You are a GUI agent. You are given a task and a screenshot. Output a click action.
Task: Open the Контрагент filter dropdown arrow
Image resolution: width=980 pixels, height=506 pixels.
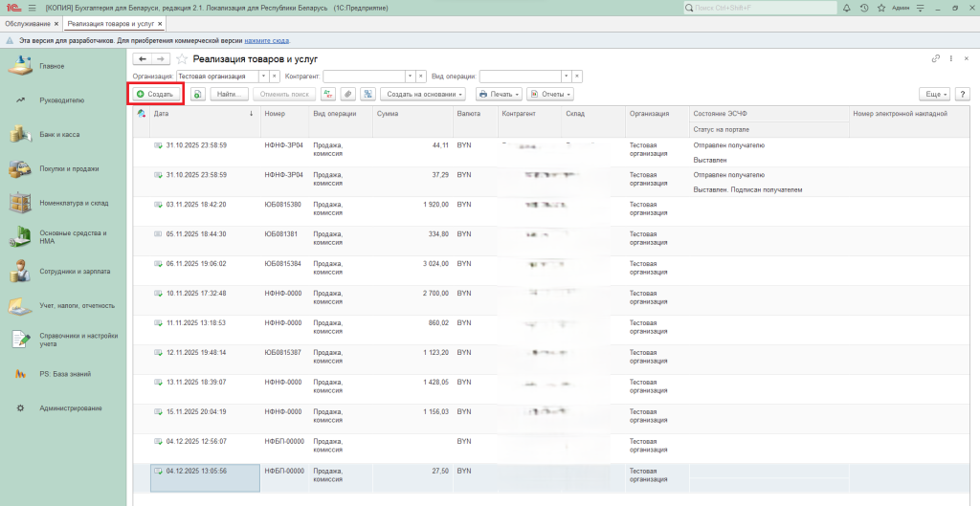[x=410, y=76]
